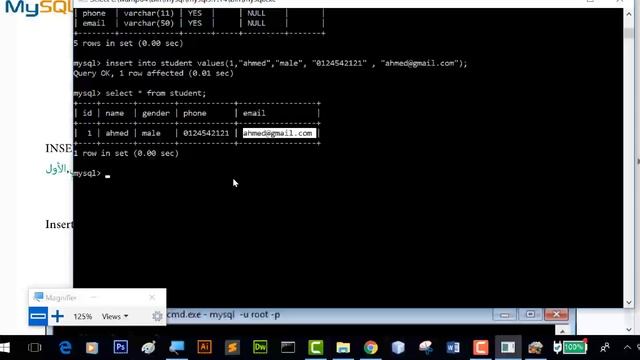Image resolution: width=640 pixels, height=360 pixels.
Task: Click the 'male' gender value
Action: 151,133
